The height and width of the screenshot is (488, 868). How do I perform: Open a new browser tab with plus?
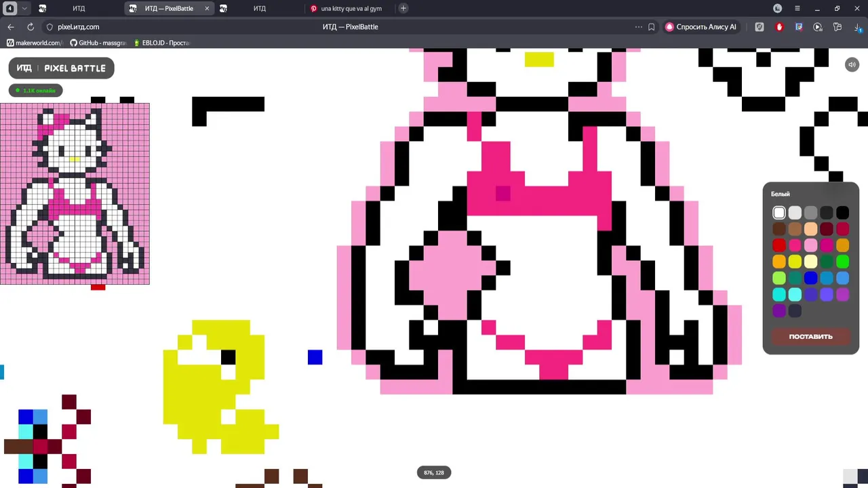point(403,8)
